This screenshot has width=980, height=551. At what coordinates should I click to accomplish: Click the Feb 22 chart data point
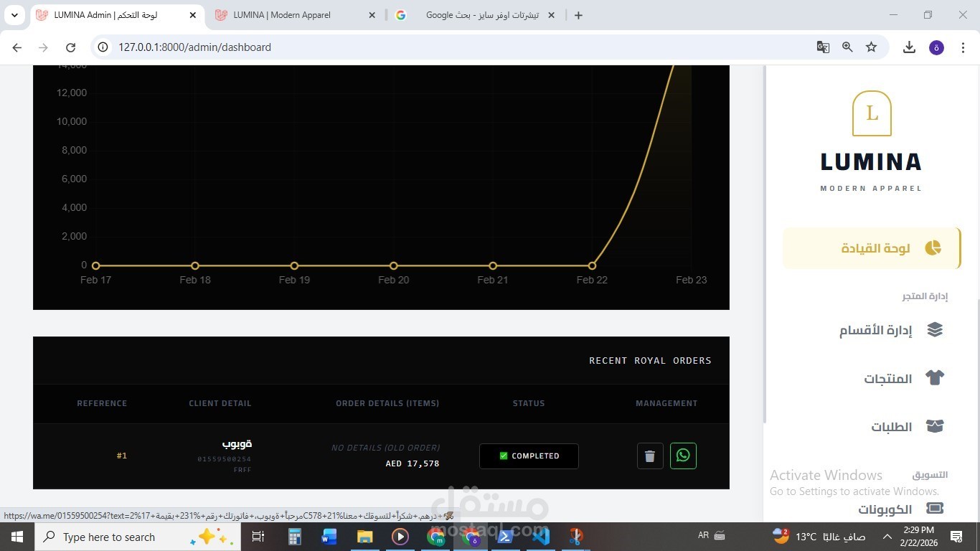click(592, 266)
